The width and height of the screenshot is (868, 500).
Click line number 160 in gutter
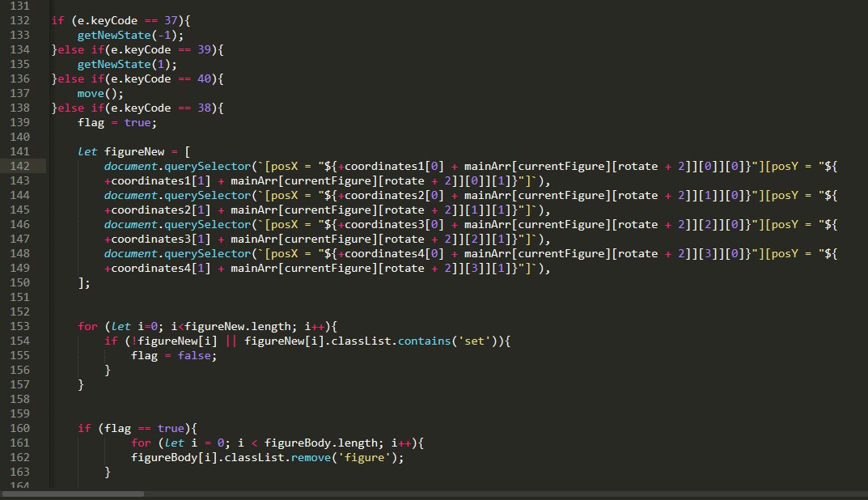pos(19,428)
